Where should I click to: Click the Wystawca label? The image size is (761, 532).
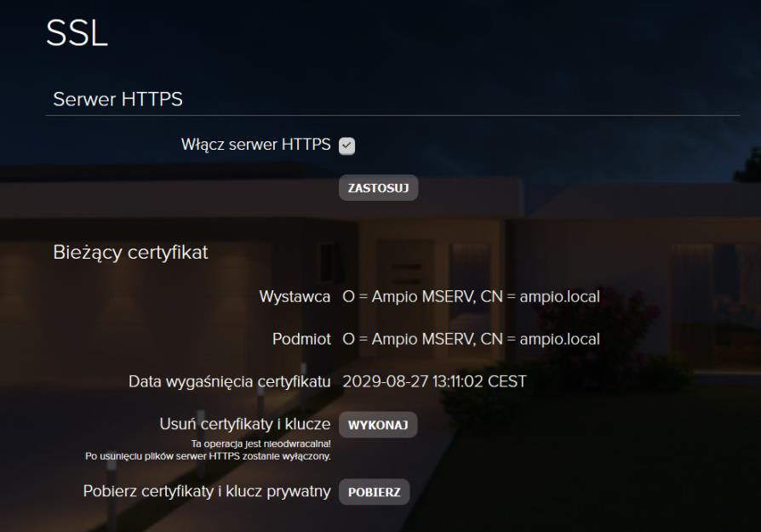click(295, 296)
